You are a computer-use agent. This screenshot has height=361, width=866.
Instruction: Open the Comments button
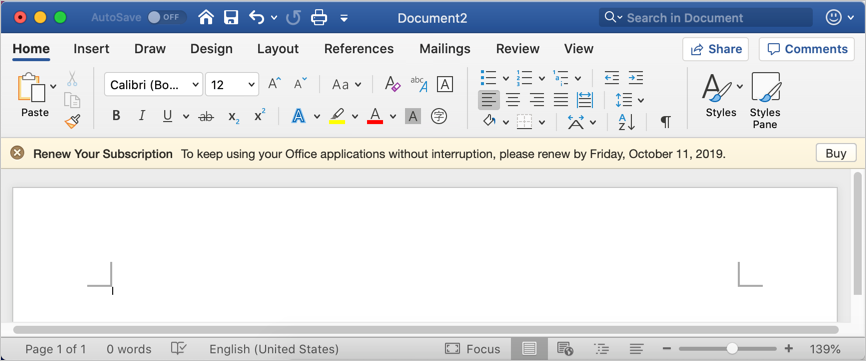coord(807,49)
